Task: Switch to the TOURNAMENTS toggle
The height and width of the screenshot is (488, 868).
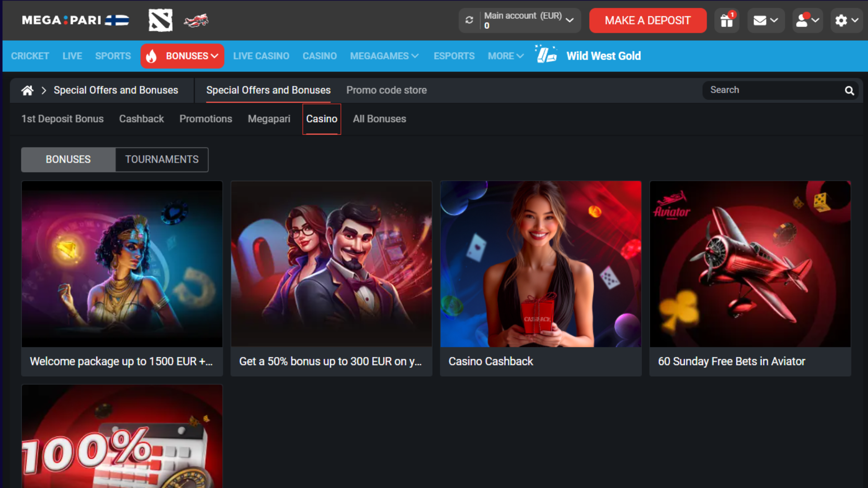Action: coord(161,160)
